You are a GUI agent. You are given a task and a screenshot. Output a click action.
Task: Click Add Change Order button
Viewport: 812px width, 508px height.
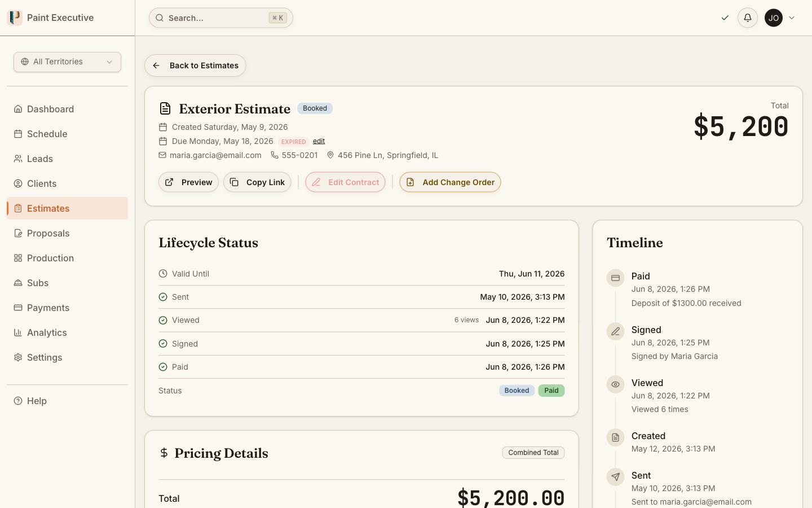coord(450,182)
